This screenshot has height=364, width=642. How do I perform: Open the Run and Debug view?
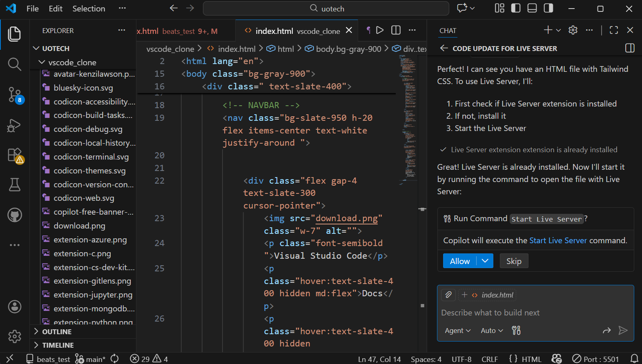pos(14,125)
